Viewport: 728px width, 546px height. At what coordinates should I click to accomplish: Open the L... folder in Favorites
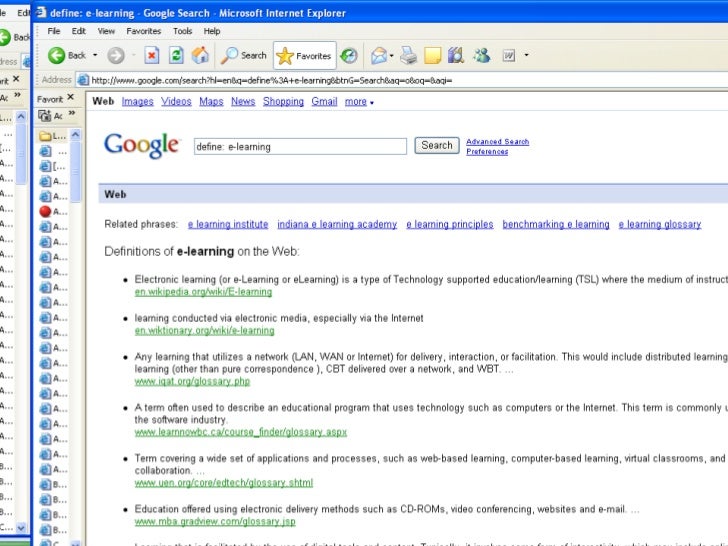pyautogui.click(x=52, y=136)
